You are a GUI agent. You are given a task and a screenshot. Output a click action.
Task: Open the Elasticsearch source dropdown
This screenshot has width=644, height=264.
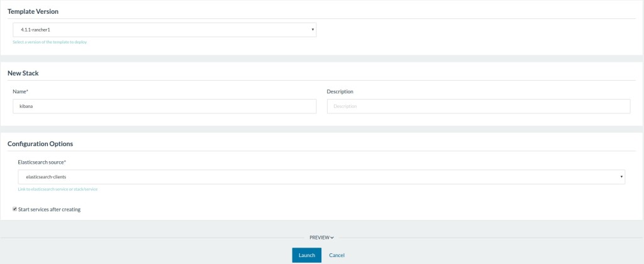[x=321, y=177]
